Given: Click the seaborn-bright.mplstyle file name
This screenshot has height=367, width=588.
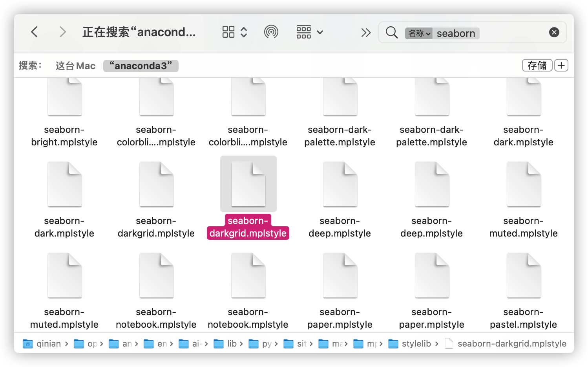Looking at the screenshot, I should [x=64, y=136].
